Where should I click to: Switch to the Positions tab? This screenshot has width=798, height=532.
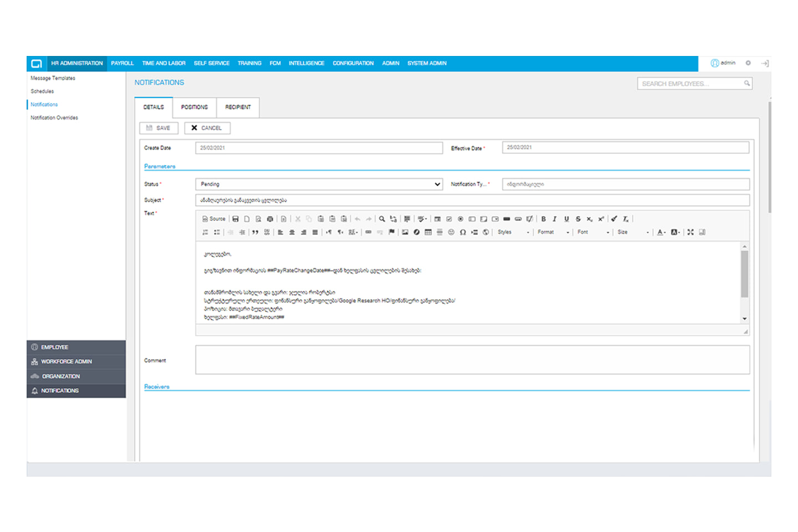tap(195, 107)
